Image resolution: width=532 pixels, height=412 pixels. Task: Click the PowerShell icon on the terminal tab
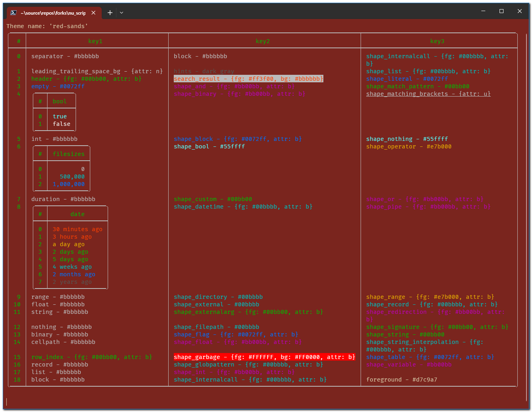[x=13, y=13]
